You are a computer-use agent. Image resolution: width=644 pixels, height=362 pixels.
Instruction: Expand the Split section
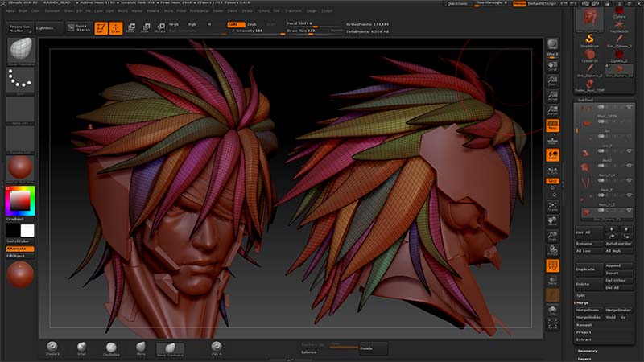tap(580, 295)
